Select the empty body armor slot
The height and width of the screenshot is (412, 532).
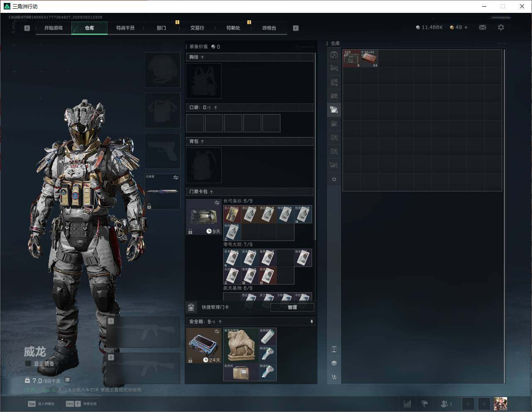[x=162, y=110]
